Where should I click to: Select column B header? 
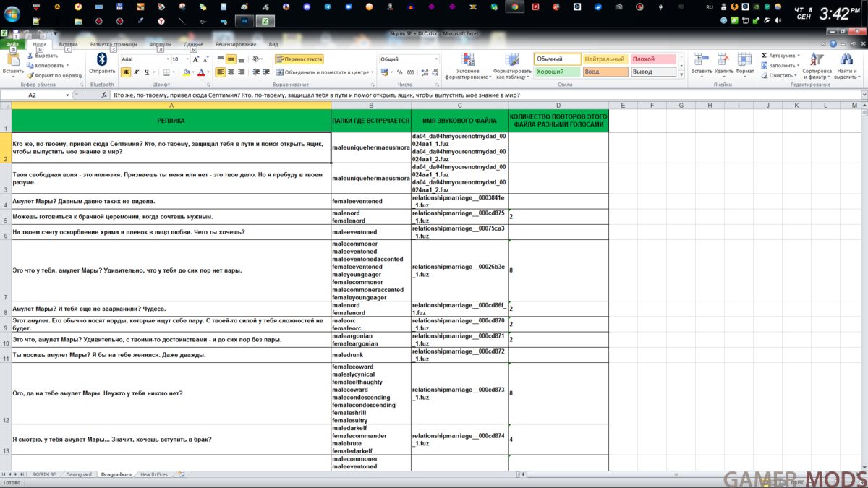(x=371, y=106)
